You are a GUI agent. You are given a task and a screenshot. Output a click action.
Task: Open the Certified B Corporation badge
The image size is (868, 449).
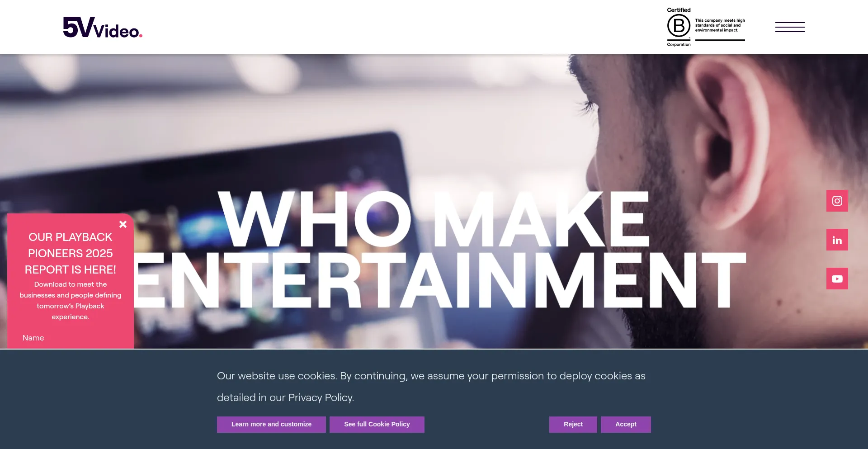[x=706, y=27]
